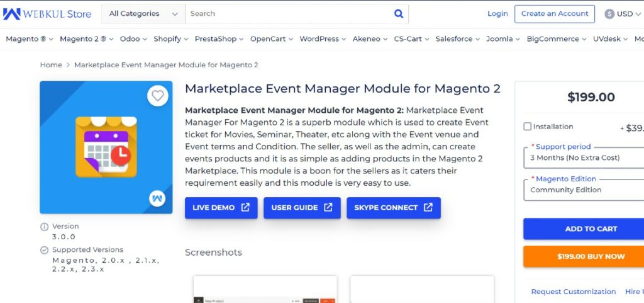Click external link icon on Skype Connect
This screenshot has height=303, width=644.
point(428,207)
